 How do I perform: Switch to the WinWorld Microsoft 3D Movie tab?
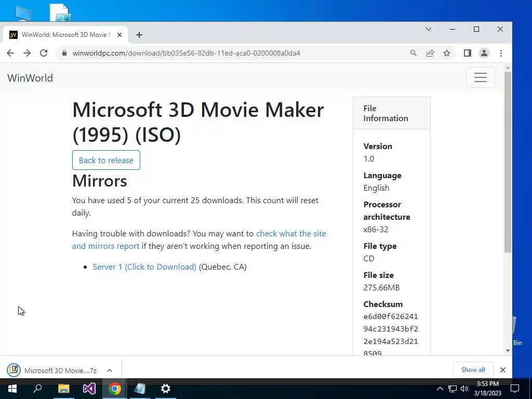(x=64, y=35)
